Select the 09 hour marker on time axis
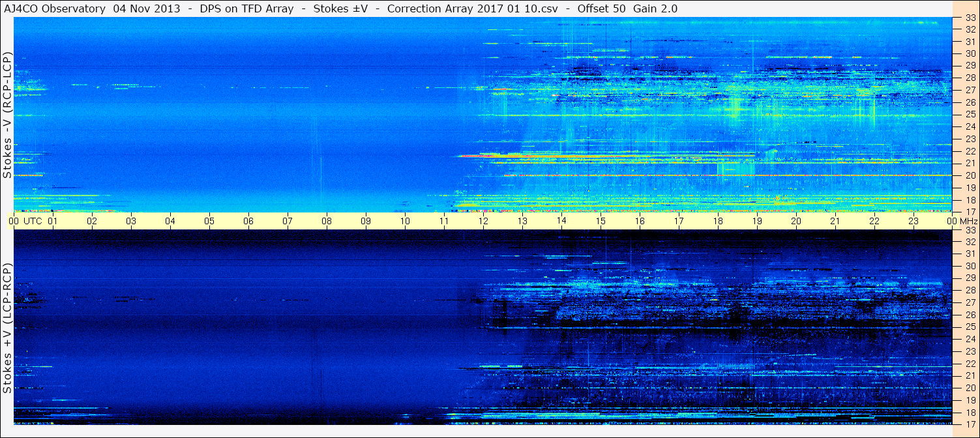This screenshot has width=980, height=438. (x=366, y=221)
